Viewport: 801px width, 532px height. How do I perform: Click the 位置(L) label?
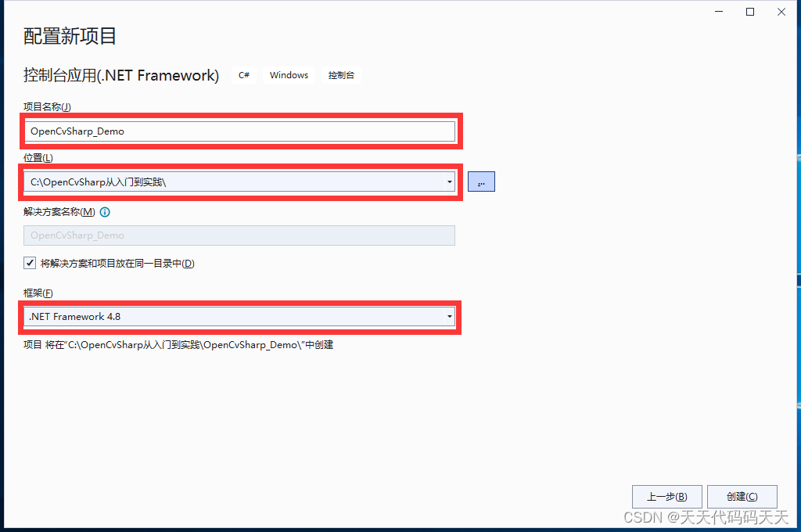[38, 158]
